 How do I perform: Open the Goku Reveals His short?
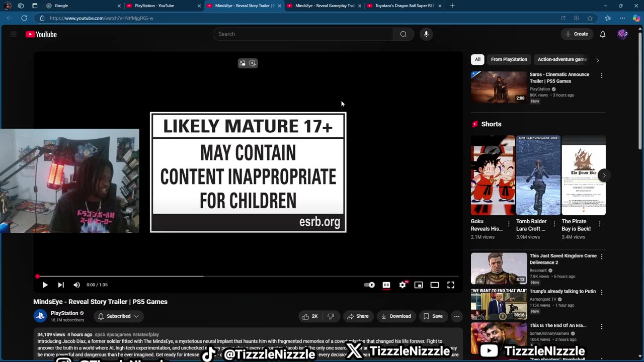tap(493, 175)
